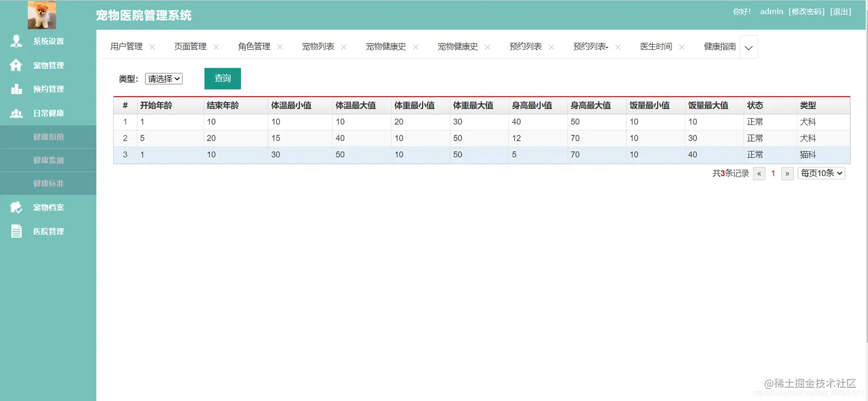This screenshot has height=401, width=868.
Task: Select page number 1
Action: point(773,173)
